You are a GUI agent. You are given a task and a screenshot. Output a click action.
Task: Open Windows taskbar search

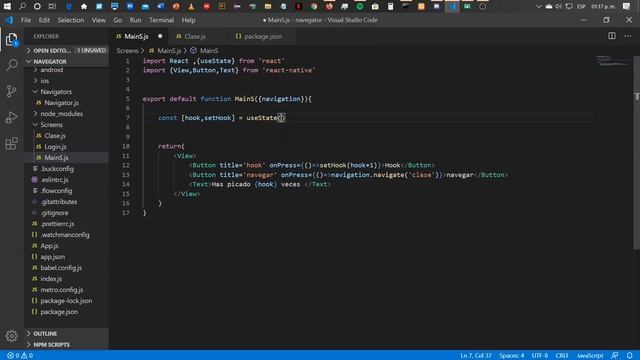click(22, 6)
